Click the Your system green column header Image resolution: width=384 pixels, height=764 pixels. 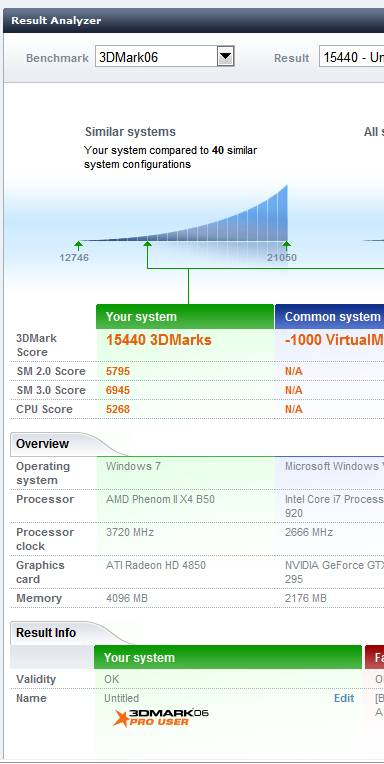point(185,317)
